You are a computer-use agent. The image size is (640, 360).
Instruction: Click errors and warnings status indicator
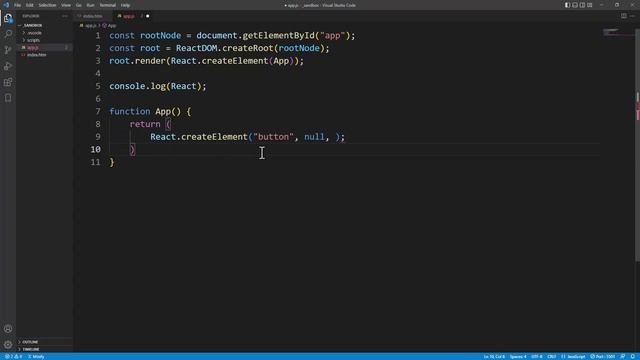coord(13,357)
